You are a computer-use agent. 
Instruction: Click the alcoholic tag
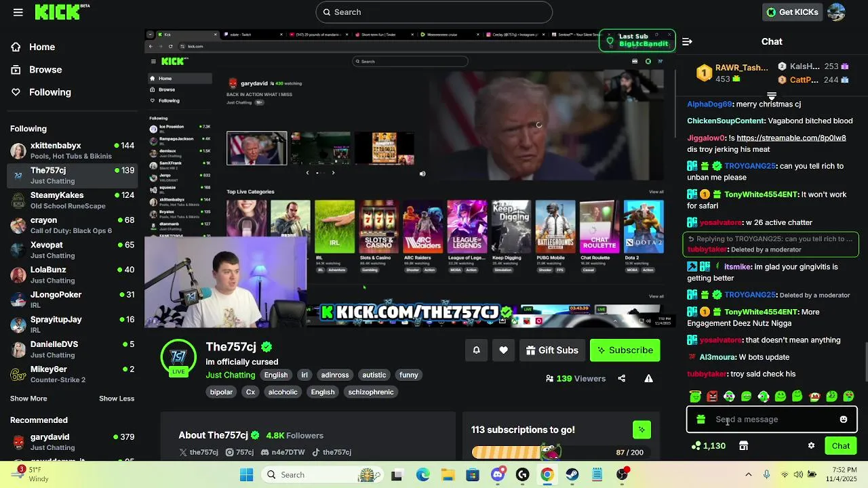coord(283,392)
